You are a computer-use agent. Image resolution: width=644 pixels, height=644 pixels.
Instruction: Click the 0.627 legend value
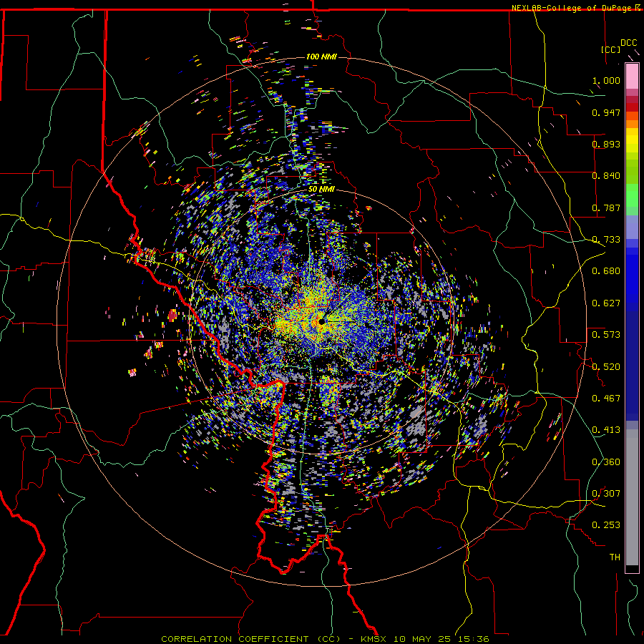(606, 303)
